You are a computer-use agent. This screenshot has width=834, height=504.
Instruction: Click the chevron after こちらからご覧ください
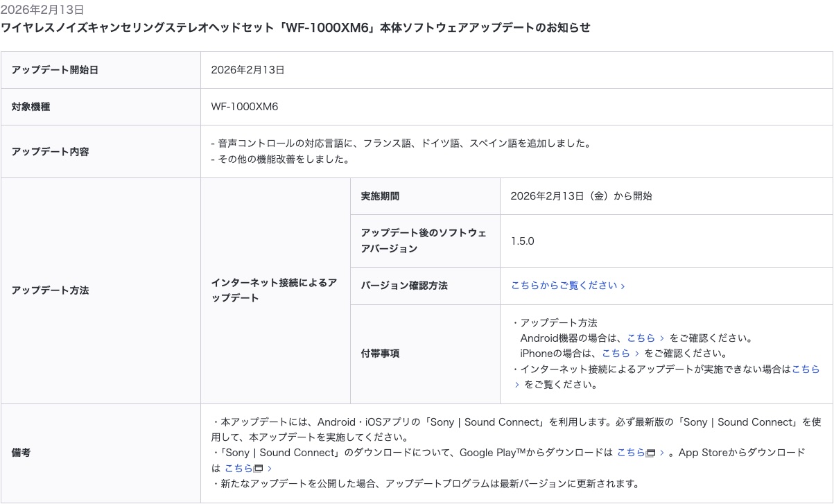[x=623, y=286]
